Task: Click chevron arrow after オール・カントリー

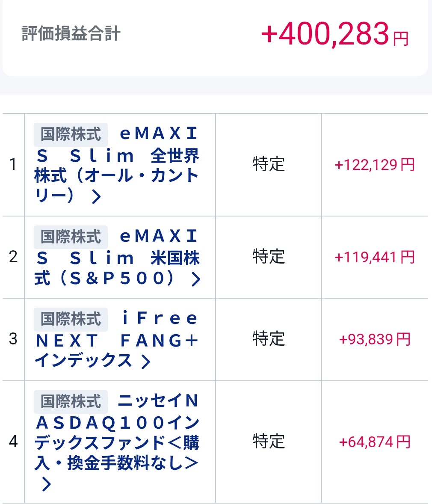Action: [97, 196]
